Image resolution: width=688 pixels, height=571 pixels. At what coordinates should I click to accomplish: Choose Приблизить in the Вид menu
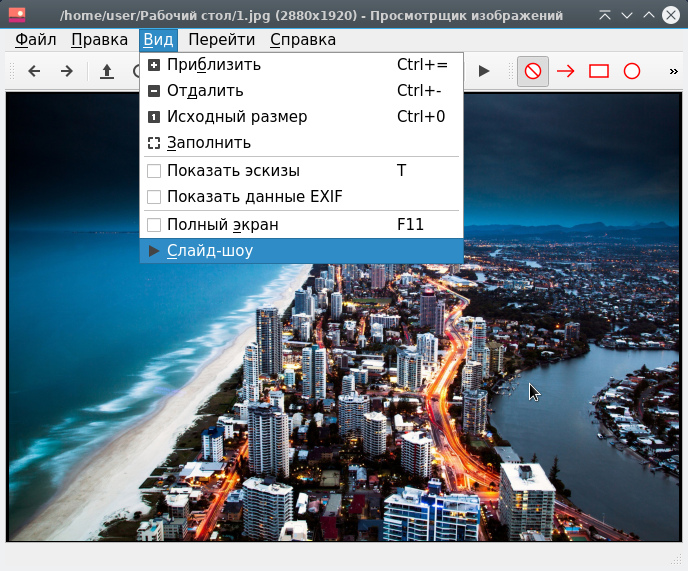tap(213, 65)
